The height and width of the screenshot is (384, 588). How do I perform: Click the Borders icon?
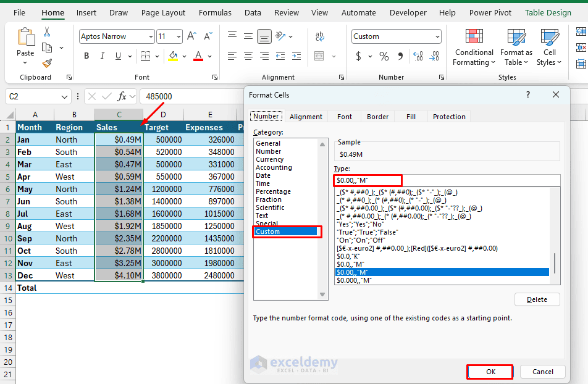(146, 56)
